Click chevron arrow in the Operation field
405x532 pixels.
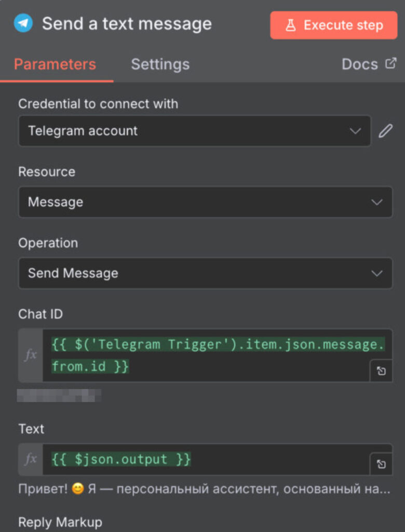tap(377, 273)
